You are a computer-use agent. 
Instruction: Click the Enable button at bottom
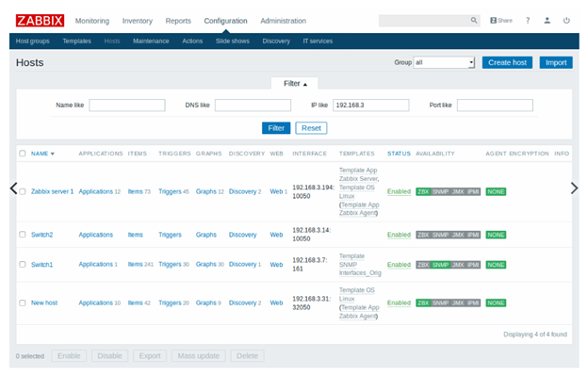pos(69,356)
